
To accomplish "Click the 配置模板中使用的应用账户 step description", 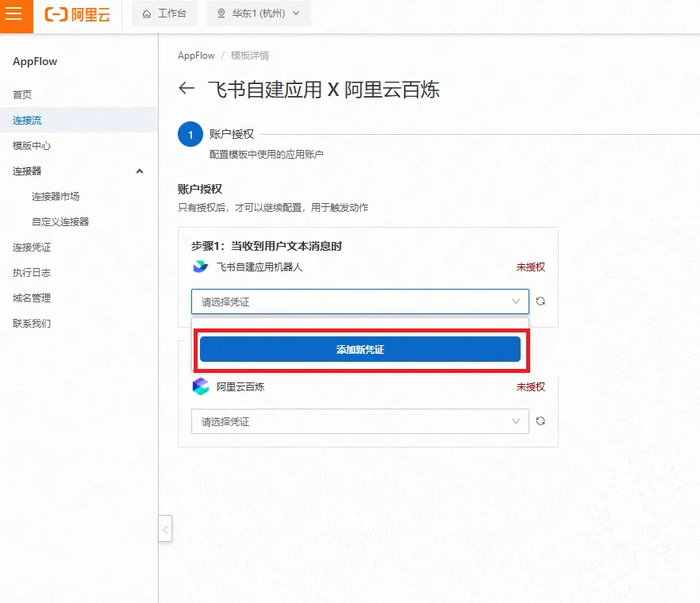I will [x=267, y=155].
